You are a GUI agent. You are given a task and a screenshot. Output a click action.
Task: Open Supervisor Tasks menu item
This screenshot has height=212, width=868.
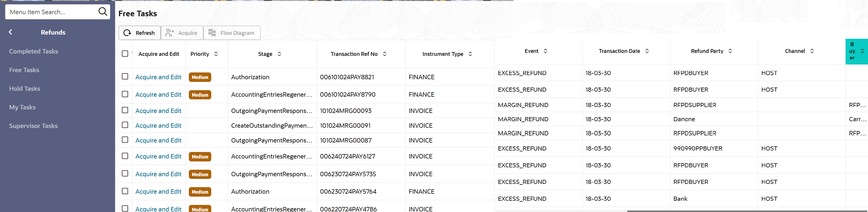pyautogui.click(x=33, y=126)
